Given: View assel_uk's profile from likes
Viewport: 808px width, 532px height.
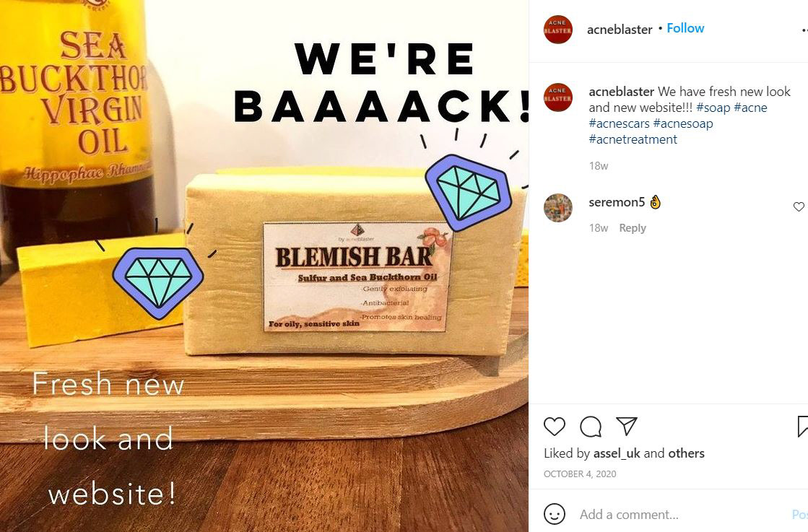Looking at the screenshot, I should (617, 453).
